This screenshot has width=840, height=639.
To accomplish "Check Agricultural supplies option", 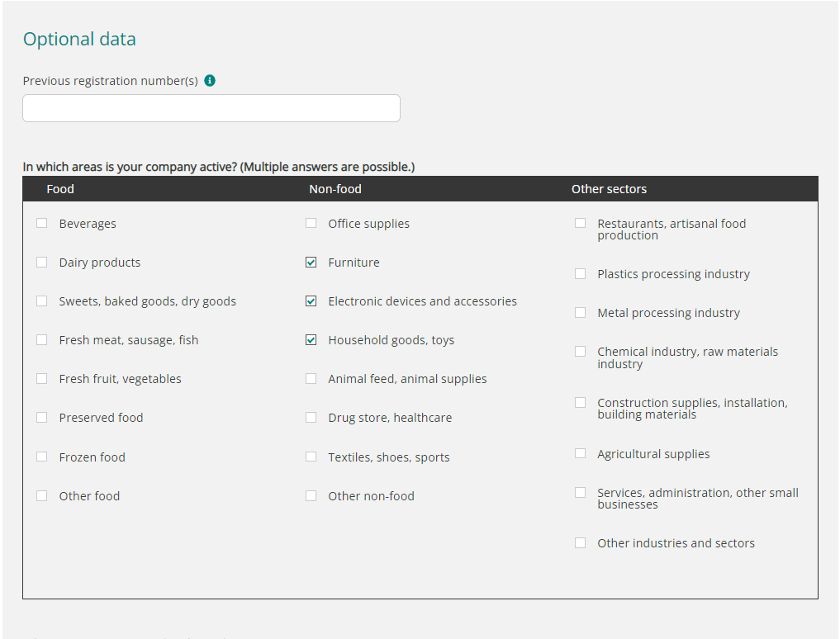I will pos(580,453).
